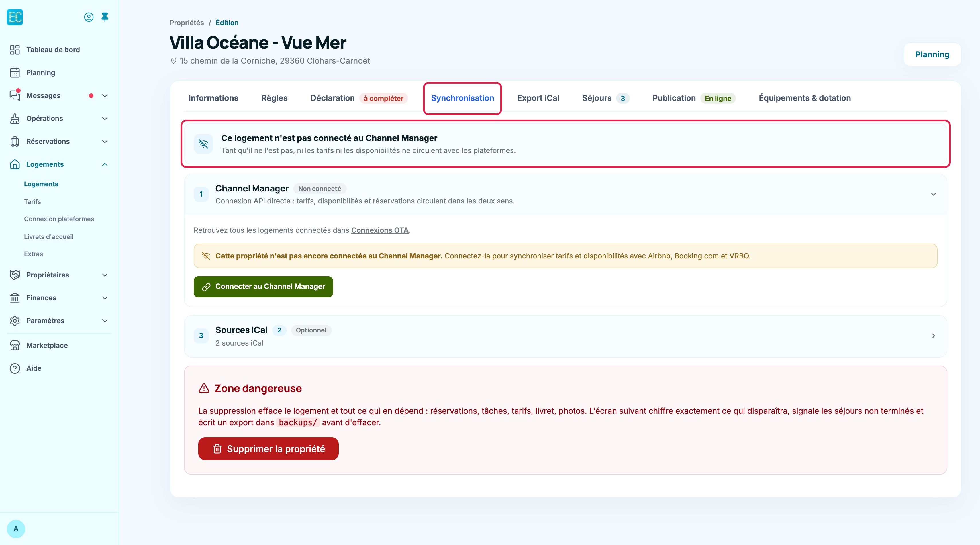This screenshot has height=545, width=980.
Task: Expand the Sources iCal section chevron
Action: point(933,336)
